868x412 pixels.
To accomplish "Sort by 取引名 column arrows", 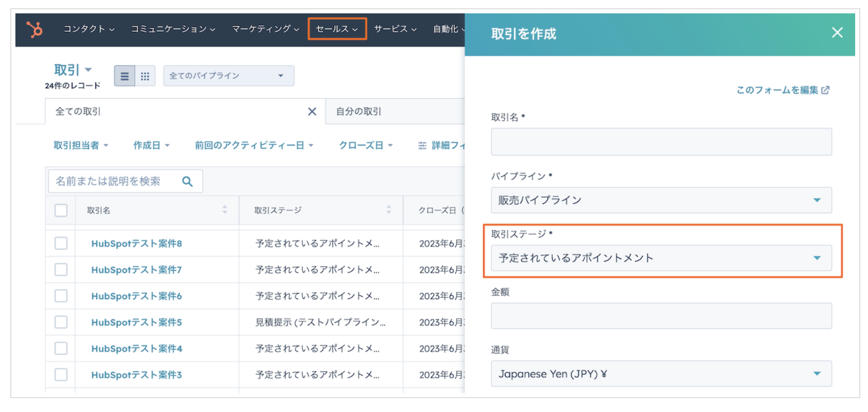I will [x=224, y=210].
